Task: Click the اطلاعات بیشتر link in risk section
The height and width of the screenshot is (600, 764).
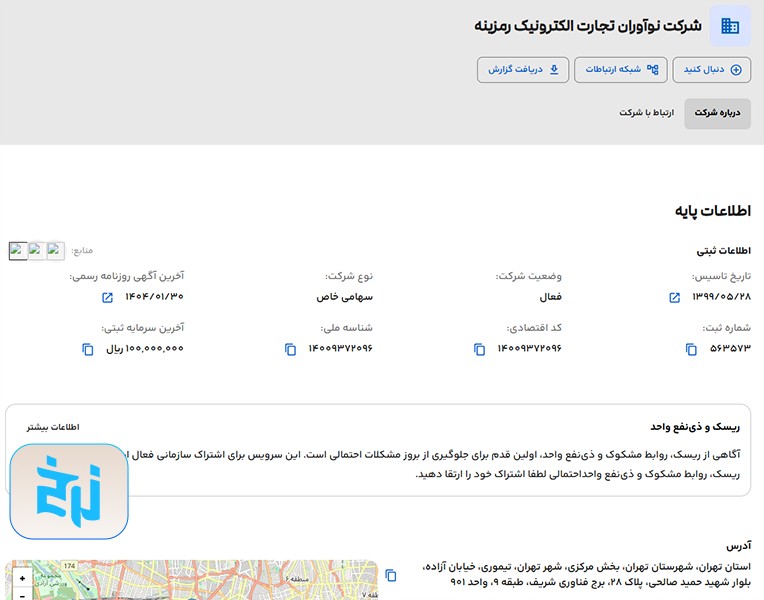Action: pos(53,427)
